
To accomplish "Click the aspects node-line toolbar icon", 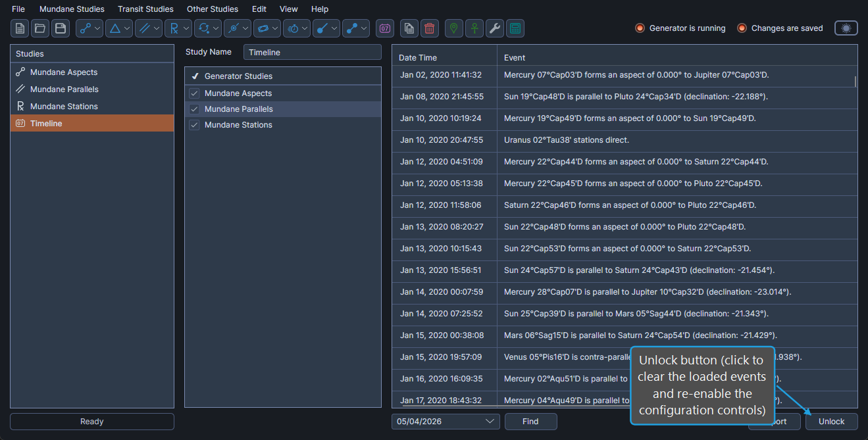I will tap(85, 28).
